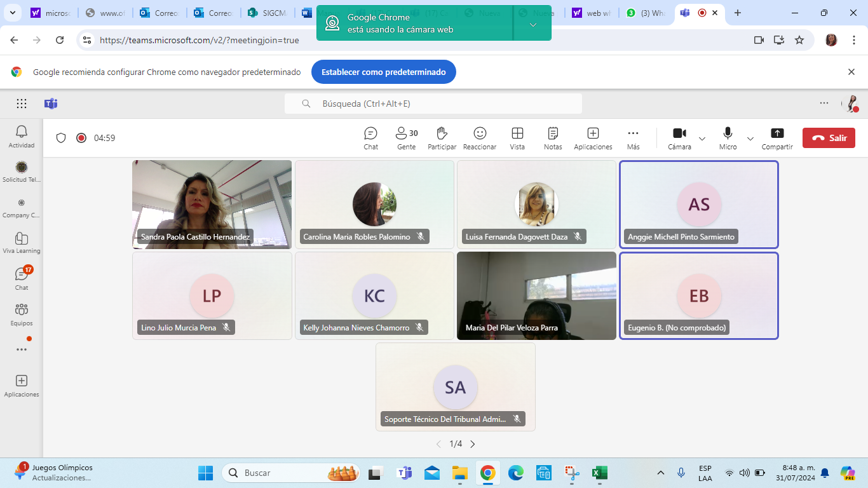Open the Más options menu
This screenshot has height=488, width=868.
click(x=633, y=138)
